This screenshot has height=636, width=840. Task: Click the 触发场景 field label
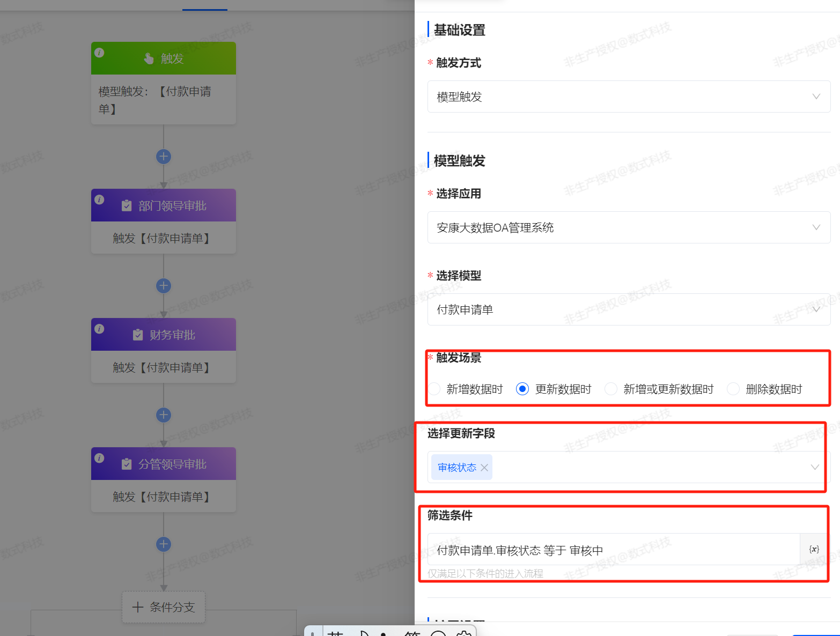coord(459,358)
